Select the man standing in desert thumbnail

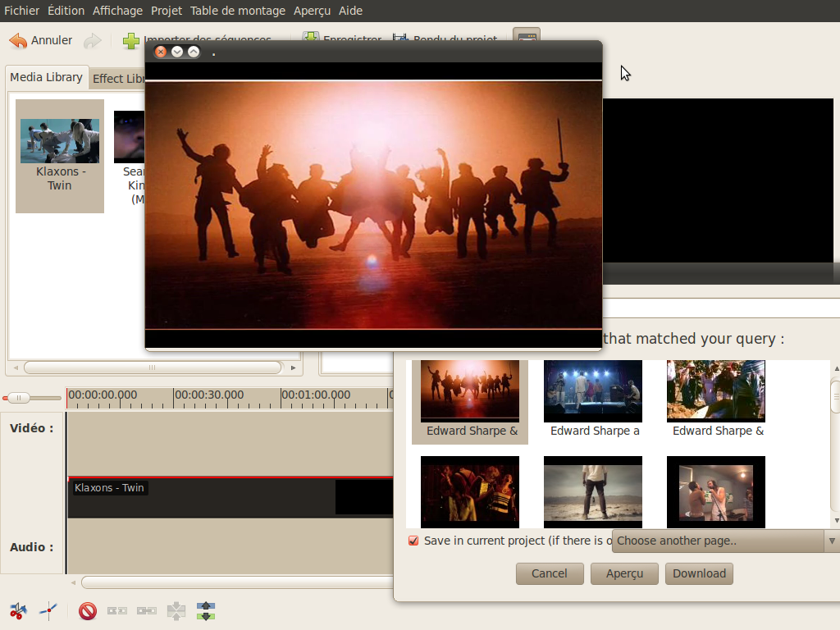click(x=593, y=492)
